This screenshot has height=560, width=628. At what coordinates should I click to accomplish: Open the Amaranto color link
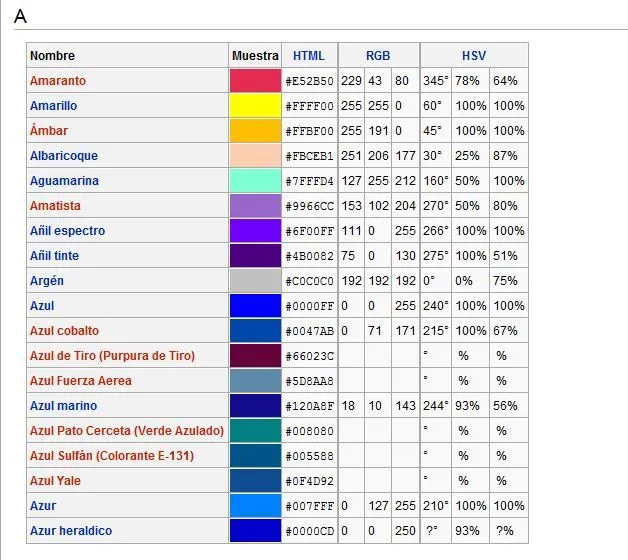pyautogui.click(x=58, y=81)
